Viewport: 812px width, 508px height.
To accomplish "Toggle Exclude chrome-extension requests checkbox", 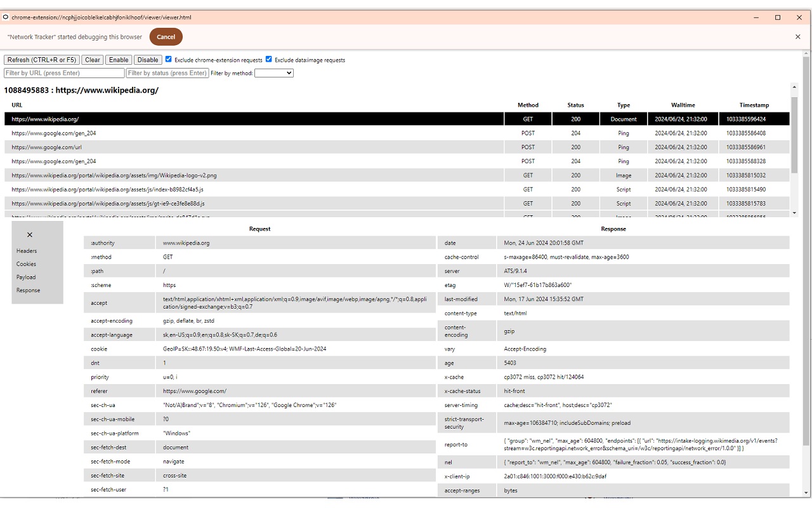I will click(169, 59).
